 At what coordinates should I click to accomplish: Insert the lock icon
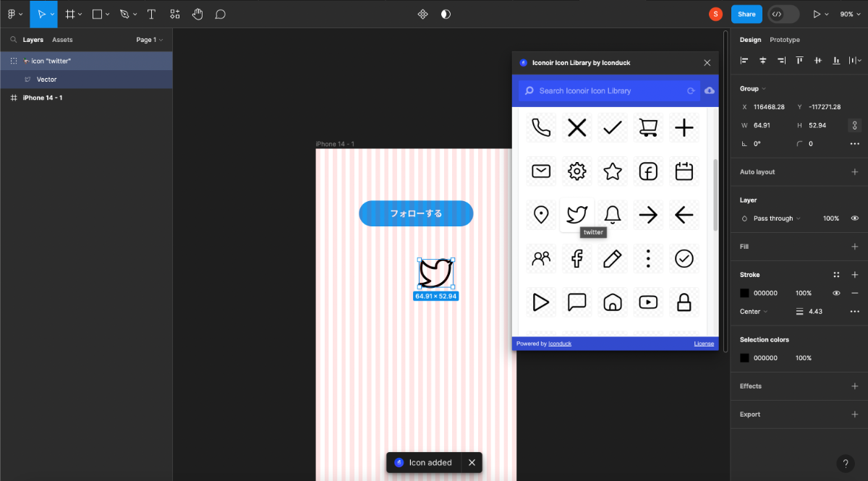(684, 302)
